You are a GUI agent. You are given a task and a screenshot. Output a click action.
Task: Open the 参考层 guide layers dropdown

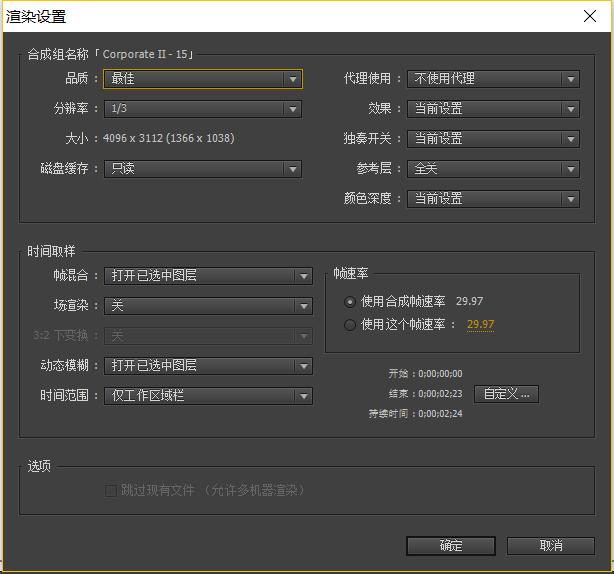click(493, 169)
